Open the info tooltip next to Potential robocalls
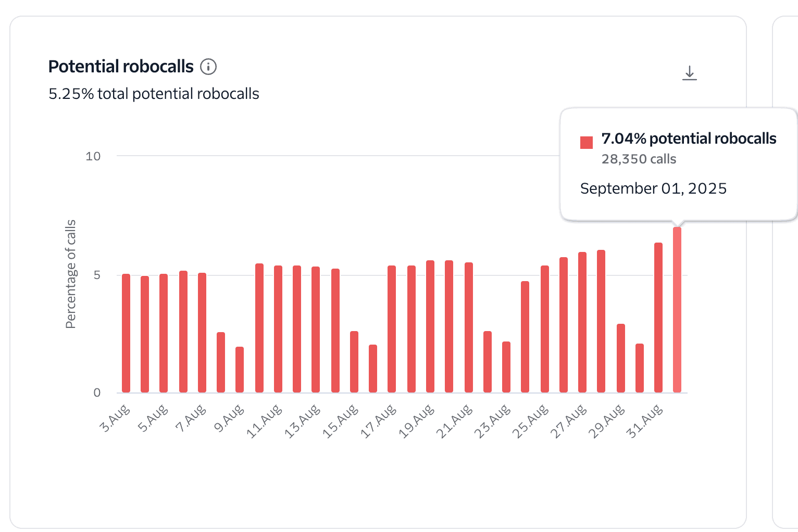Image resolution: width=798 pixels, height=532 pixels. tap(209, 66)
